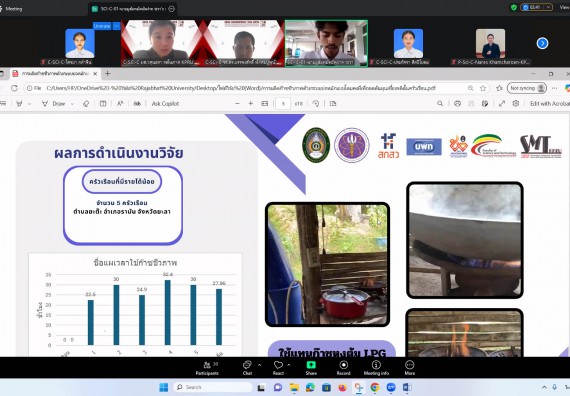570x396 pixels.
Task: Close the PDF browser tab
Action: (95, 73)
